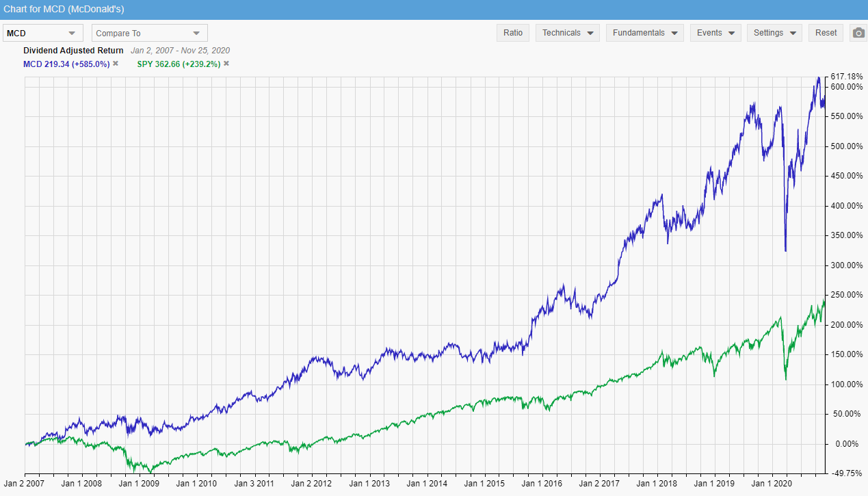This screenshot has height=496, width=868.
Task: Click the Jan 3 2011 date label
Action: click(x=255, y=483)
